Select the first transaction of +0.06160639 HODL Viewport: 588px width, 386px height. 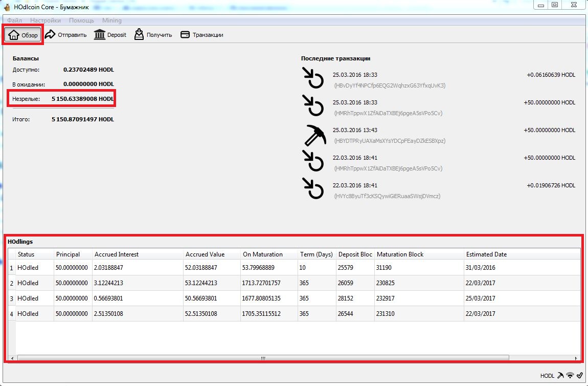coord(440,79)
